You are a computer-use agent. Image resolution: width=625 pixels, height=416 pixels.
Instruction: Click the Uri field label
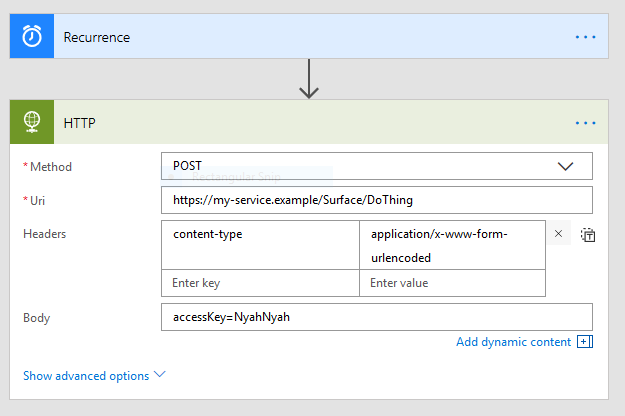(37, 200)
